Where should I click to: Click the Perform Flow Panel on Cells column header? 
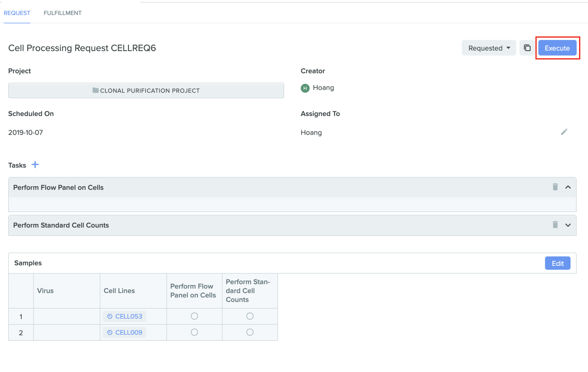click(194, 291)
